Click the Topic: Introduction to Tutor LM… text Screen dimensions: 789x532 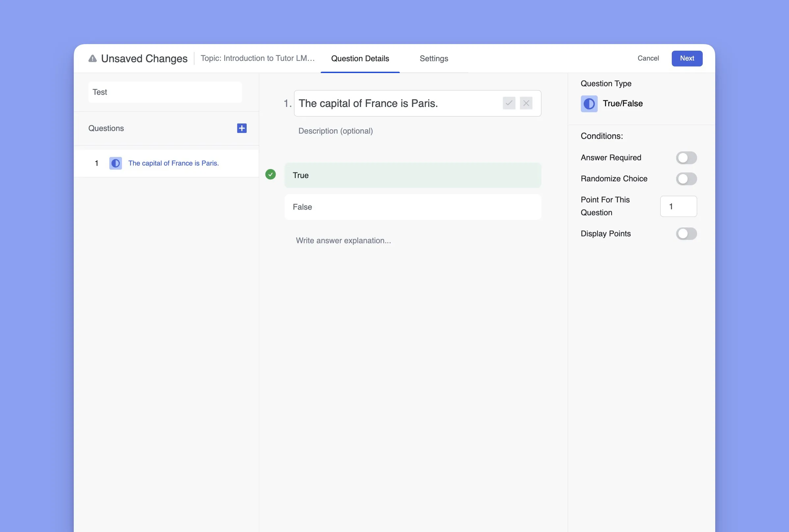click(258, 58)
